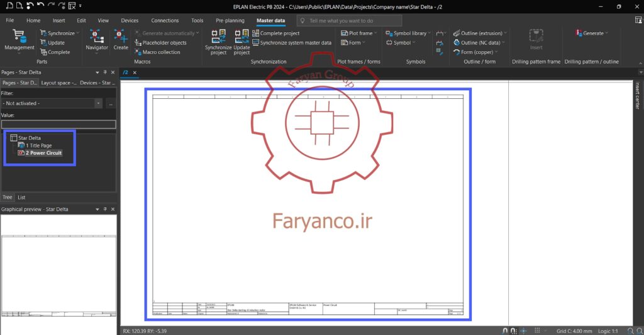
Task: Click the "Tell me what you want to do" box
Action: [x=349, y=21]
